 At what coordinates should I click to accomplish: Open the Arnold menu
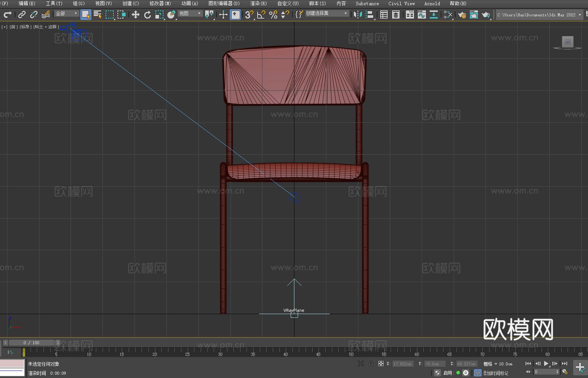click(432, 3)
